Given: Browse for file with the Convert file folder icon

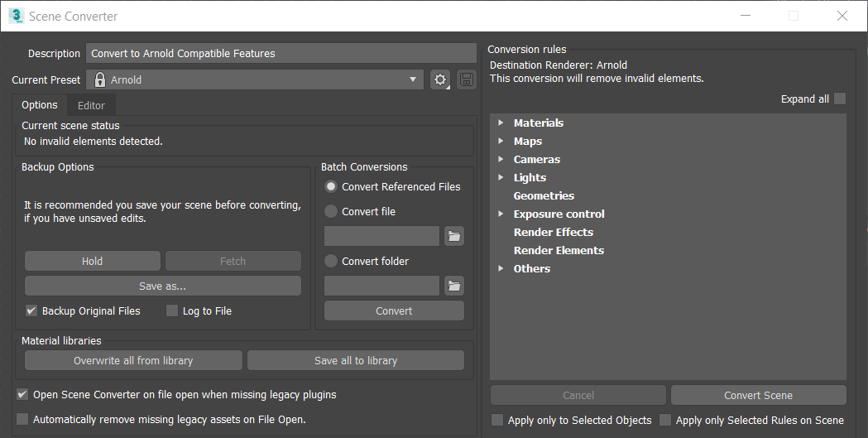Looking at the screenshot, I should click(x=453, y=236).
